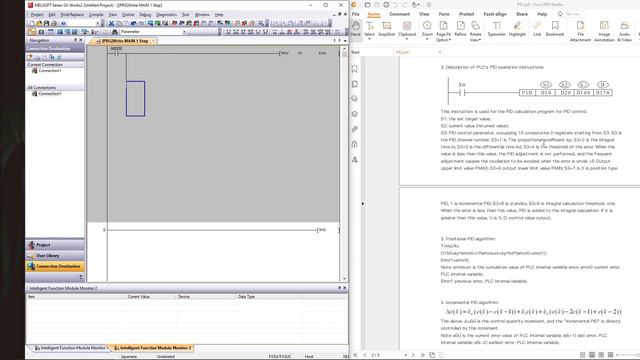Click the Undo icon in GX Works2 toolbar

coord(133,23)
